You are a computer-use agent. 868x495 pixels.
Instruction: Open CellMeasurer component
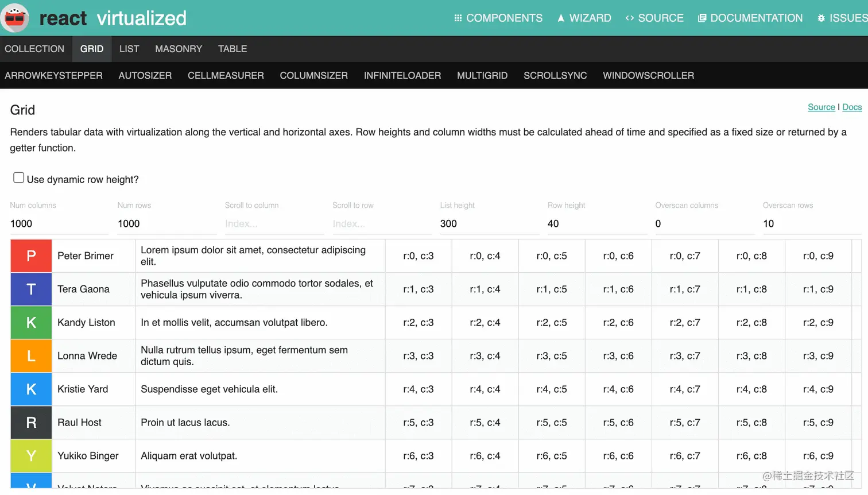click(x=226, y=75)
